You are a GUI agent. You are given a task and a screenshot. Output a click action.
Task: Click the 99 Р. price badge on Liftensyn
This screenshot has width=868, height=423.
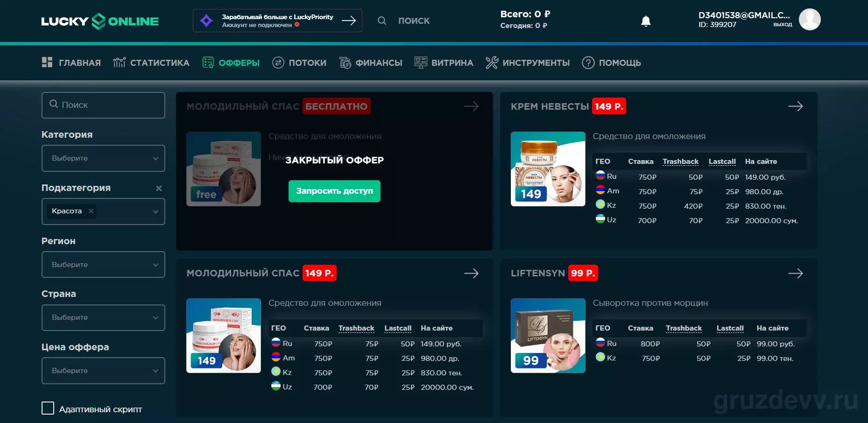point(583,273)
